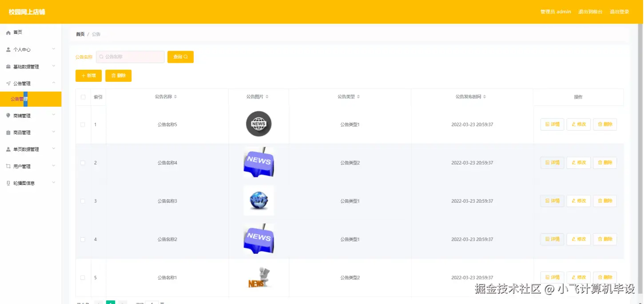644x304 pixels.
Task: Click the user icon beside 单页数据管理
Action: click(x=8, y=149)
